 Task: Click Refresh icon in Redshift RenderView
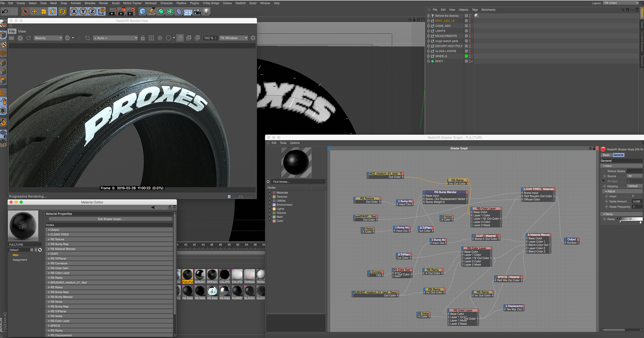[x=29, y=38]
